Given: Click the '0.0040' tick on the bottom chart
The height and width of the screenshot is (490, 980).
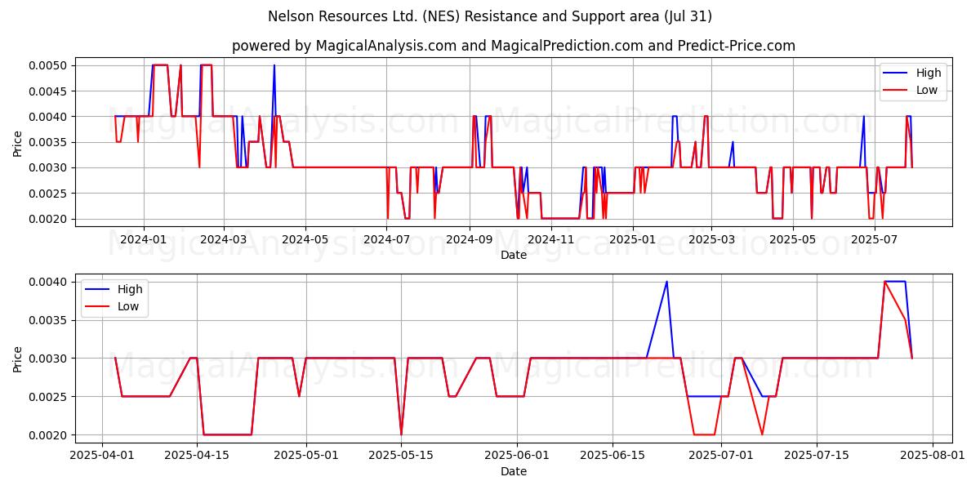Looking at the screenshot, I should click(x=50, y=282).
